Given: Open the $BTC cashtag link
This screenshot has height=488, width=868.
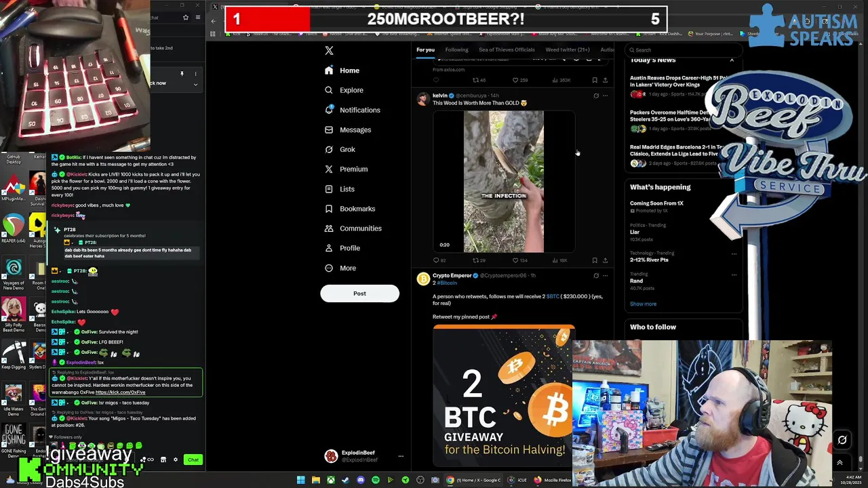Looking at the screenshot, I should click(x=553, y=296).
